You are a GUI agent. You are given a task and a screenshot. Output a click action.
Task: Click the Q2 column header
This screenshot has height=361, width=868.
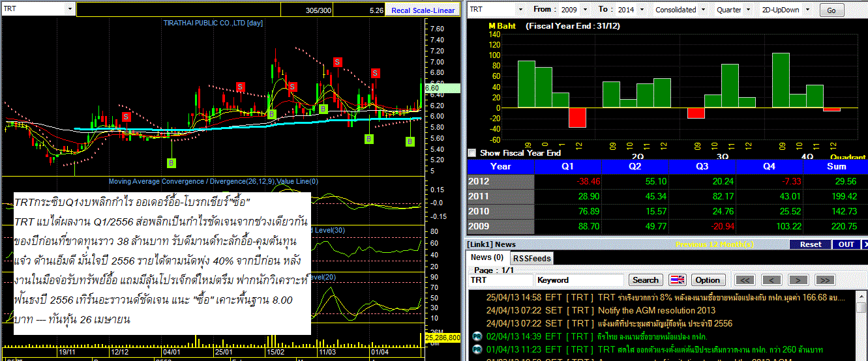635,166
